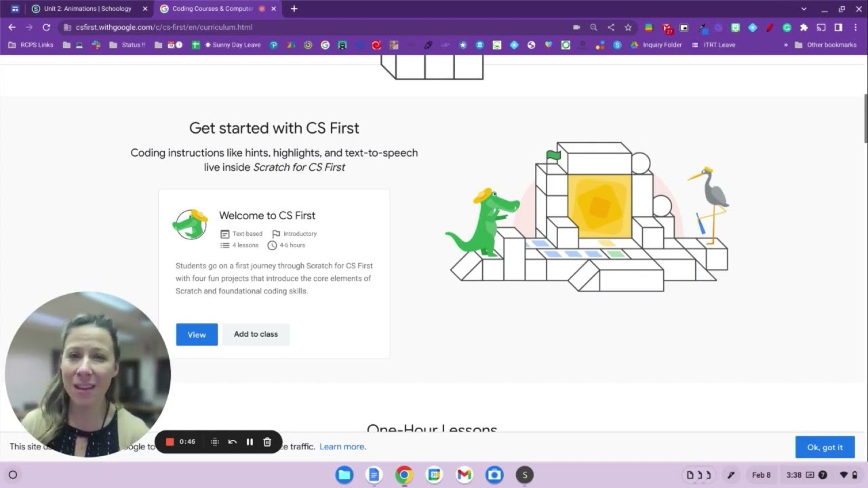The image size is (868, 488).
Task: Stop the screen recording
Action: 170,442
